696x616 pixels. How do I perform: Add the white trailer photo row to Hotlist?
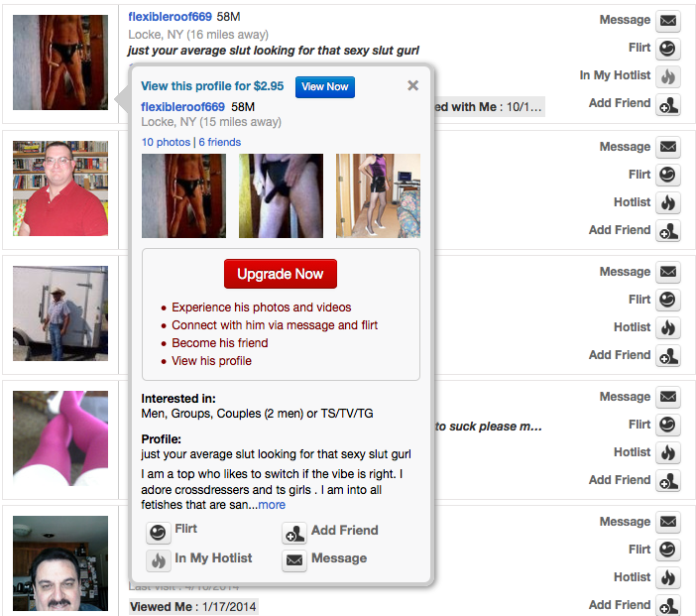[668, 328]
